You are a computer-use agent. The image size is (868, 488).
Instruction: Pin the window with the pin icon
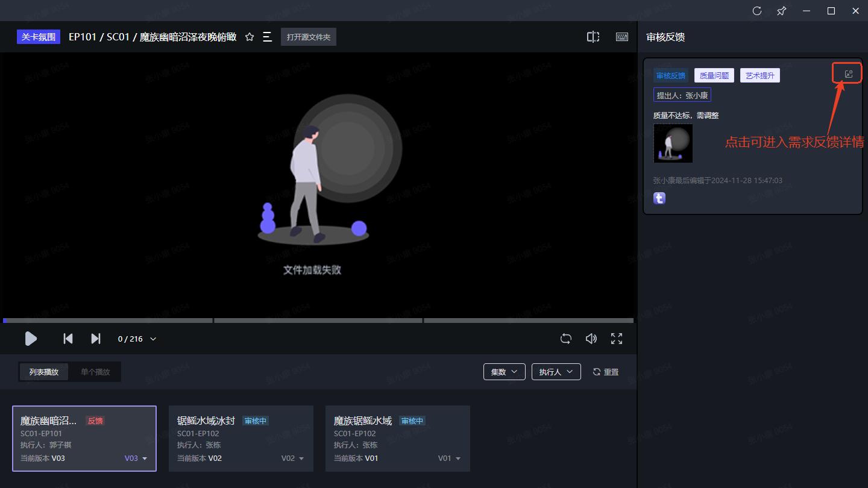coord(782,11)
